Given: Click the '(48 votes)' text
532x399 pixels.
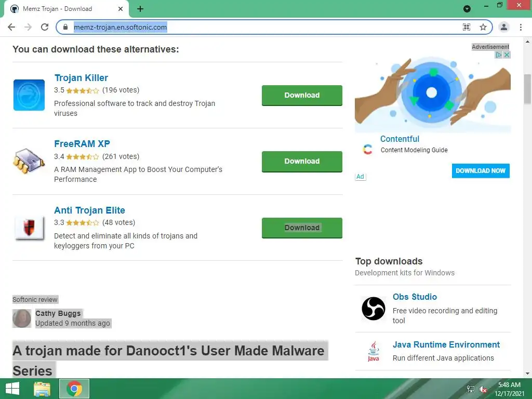Looking at the screenshot, I should [x=119, y=222].
